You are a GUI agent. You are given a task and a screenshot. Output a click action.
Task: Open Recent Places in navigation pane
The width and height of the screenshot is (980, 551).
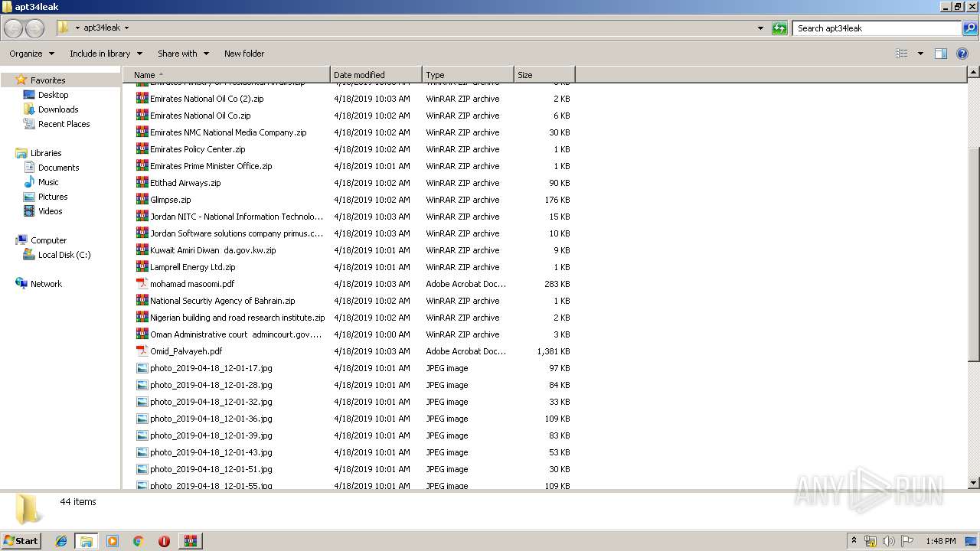pyautogui.click(x=64, y=124)
